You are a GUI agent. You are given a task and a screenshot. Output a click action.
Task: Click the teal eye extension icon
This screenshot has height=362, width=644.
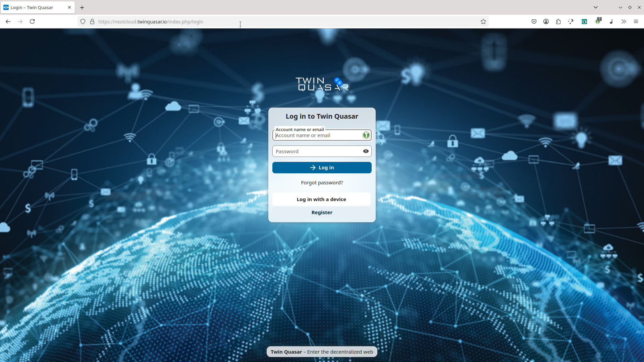584,21
